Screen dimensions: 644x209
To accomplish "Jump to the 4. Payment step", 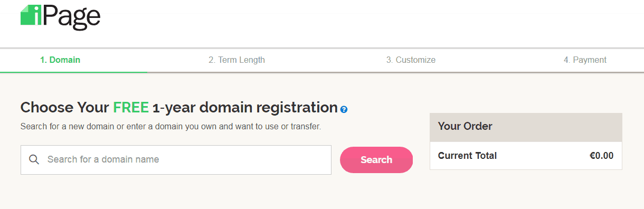I will coord(585,60).
